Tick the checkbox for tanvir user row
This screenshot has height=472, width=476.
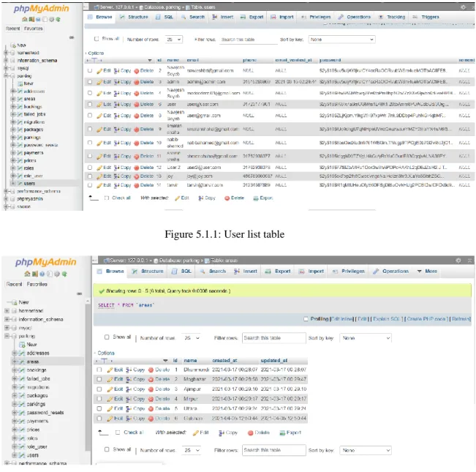coord(90,185)
